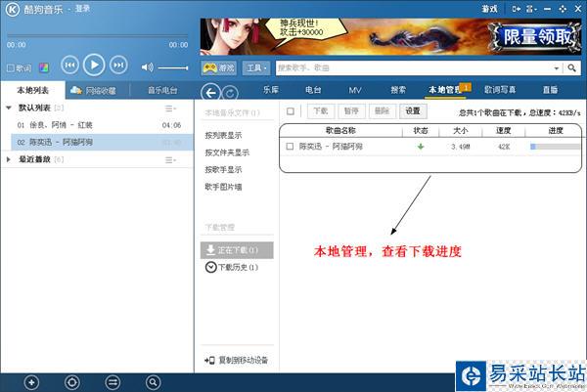Skip to the next track
This screenshot has width=587, height=392.
[x=118, y=65]
